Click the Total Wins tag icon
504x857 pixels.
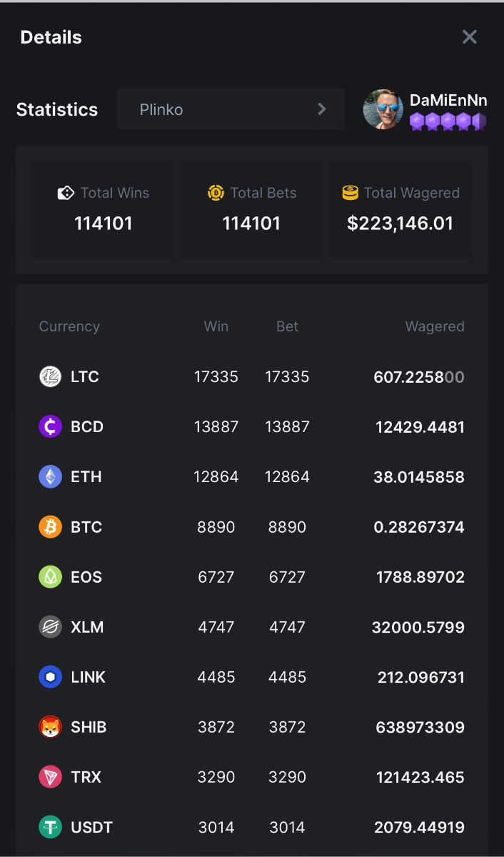coord(66,193)
